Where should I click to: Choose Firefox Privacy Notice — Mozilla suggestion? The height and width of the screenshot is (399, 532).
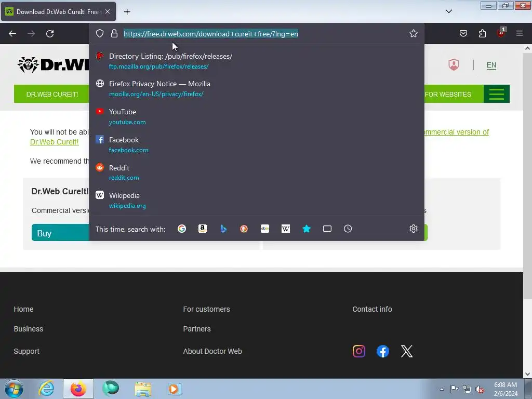pos(257,88)
